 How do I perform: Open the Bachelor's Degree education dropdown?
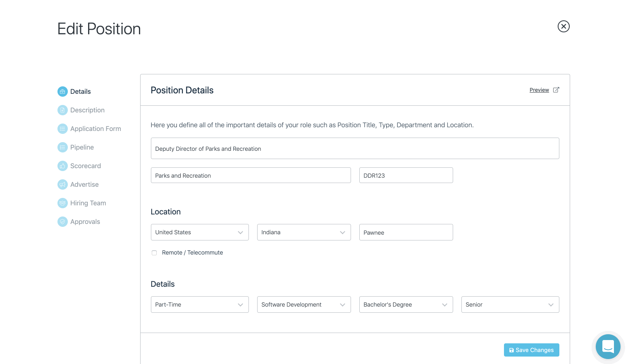pyautogui.click(x=406, y=305)
